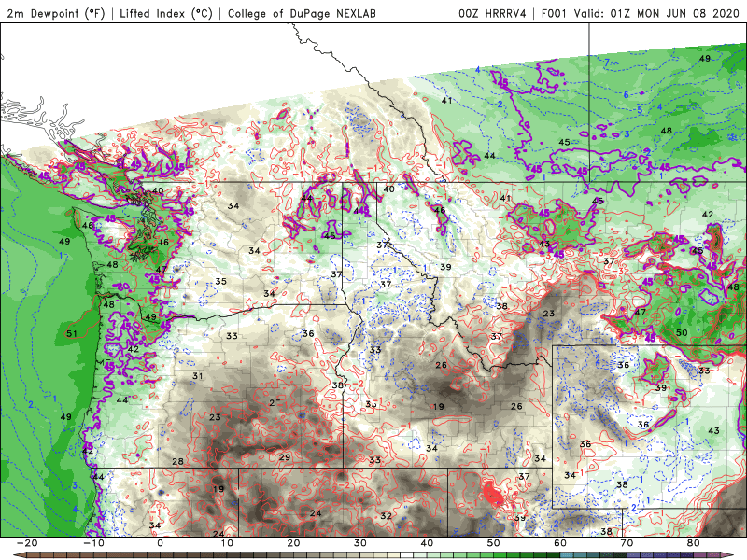Viewport: 747px width, 560px height.
Task: Select the 30 label on the color scale
Action: 360,543
